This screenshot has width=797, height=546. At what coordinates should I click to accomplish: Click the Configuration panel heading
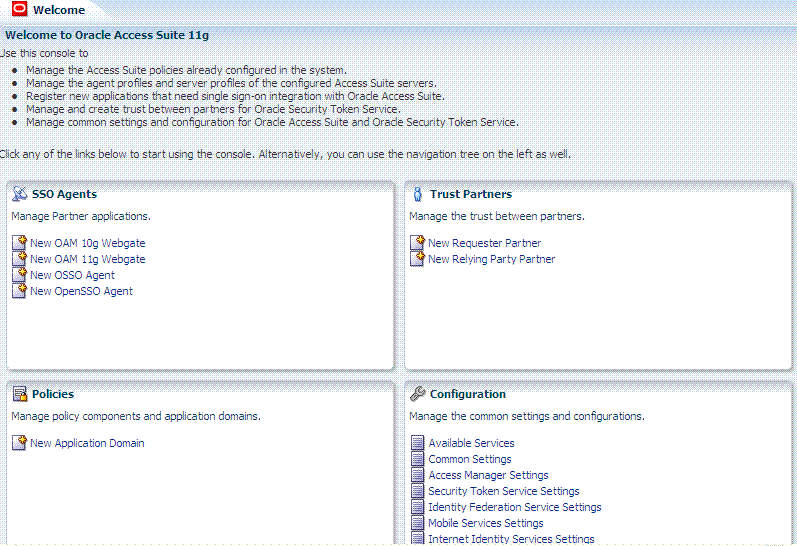[468, 394]
